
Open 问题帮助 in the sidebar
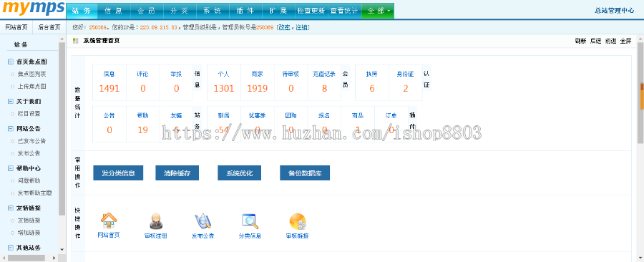29,180
